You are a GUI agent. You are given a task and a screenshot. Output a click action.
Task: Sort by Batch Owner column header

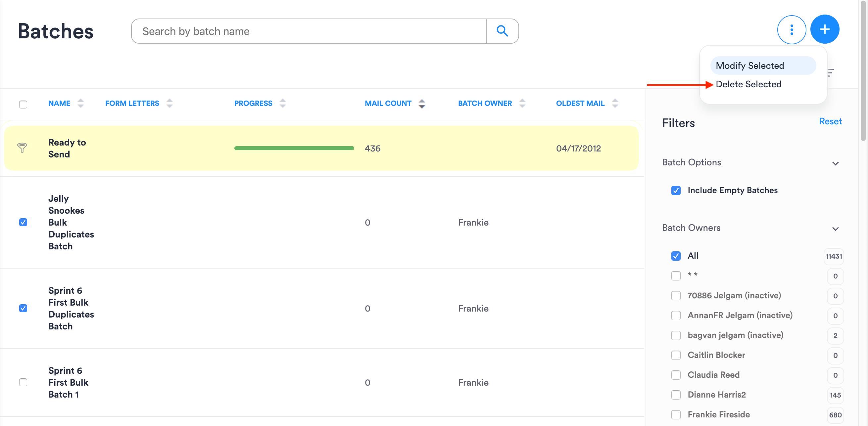click(x=485, y=104)
